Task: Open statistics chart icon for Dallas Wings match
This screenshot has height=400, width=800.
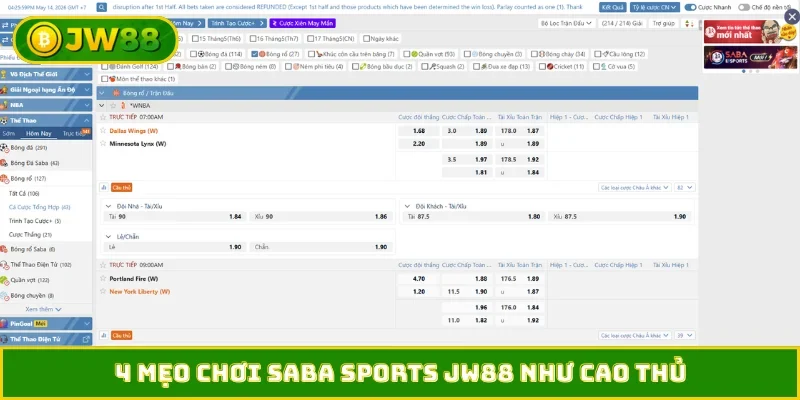Action: [104, 187]
